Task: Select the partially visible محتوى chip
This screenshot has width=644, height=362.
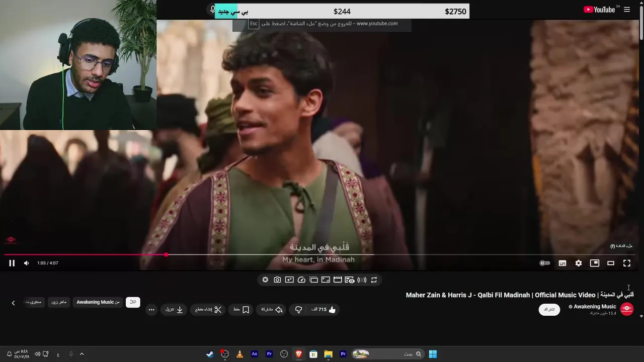Action: [34, 302]
